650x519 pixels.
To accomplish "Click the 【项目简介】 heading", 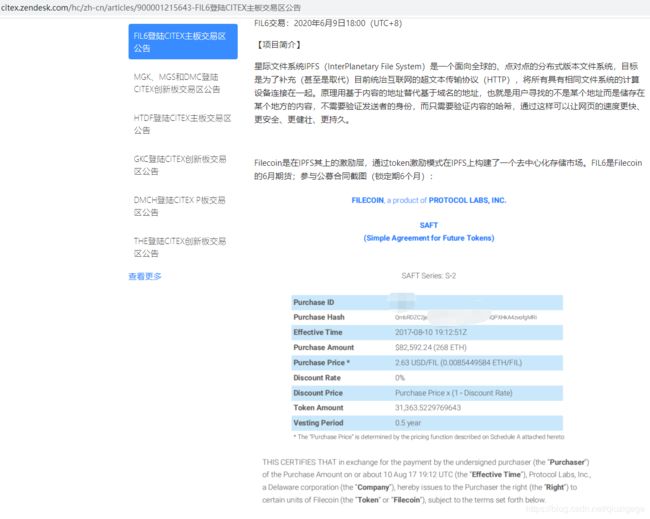I will coord(279,44).
